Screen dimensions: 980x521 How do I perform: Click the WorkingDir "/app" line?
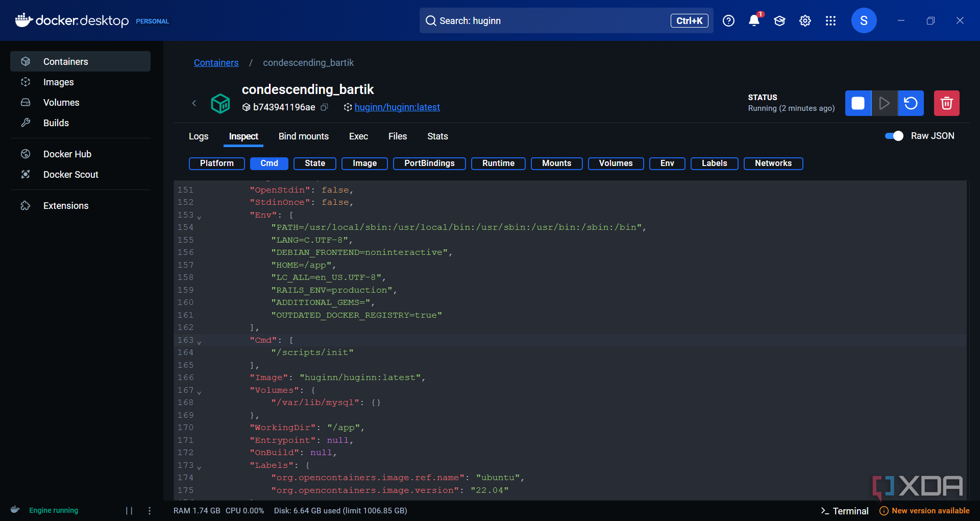pyautogui.click(x=307, y=428)
